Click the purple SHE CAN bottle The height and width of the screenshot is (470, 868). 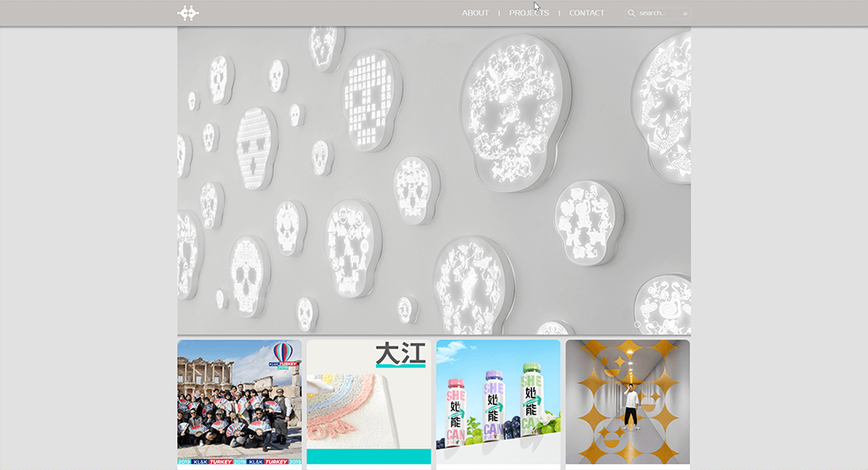tap(493, 405)
